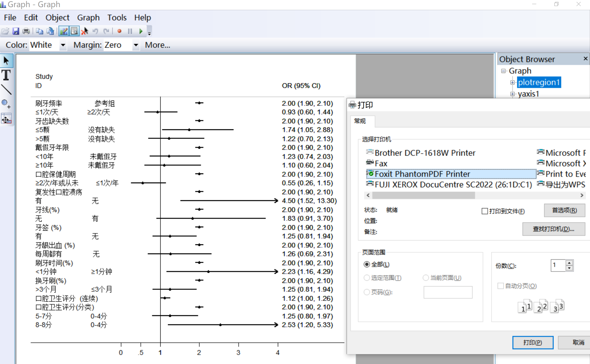The image size is (590, 364).
Task: Select yaxis1 in the Object Browser
Action: coord(528,94)
